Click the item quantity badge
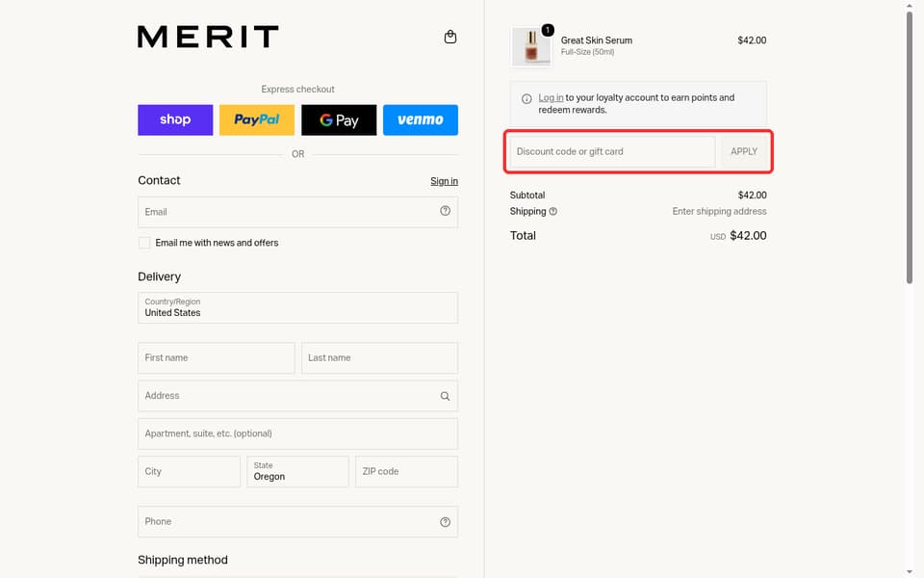Image resolution: width=924 pixels, height=578 pixels. click(x=548, y=30)
